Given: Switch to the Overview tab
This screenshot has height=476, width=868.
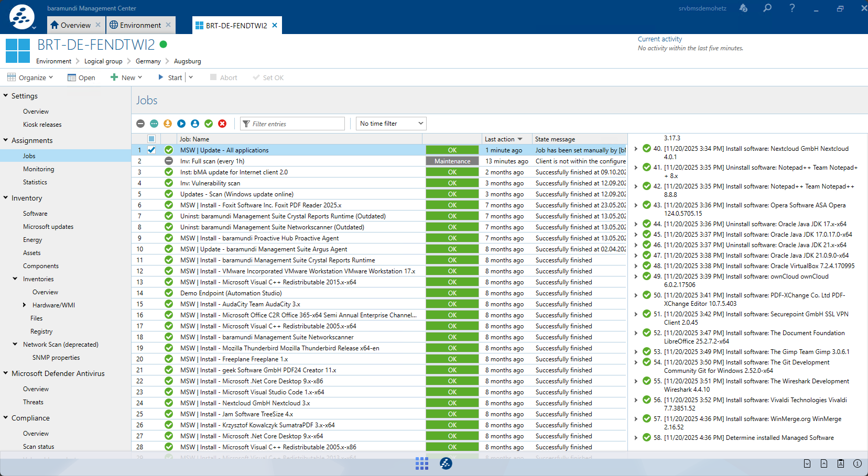Looking at the screenshot, I should tap(75, 25).
